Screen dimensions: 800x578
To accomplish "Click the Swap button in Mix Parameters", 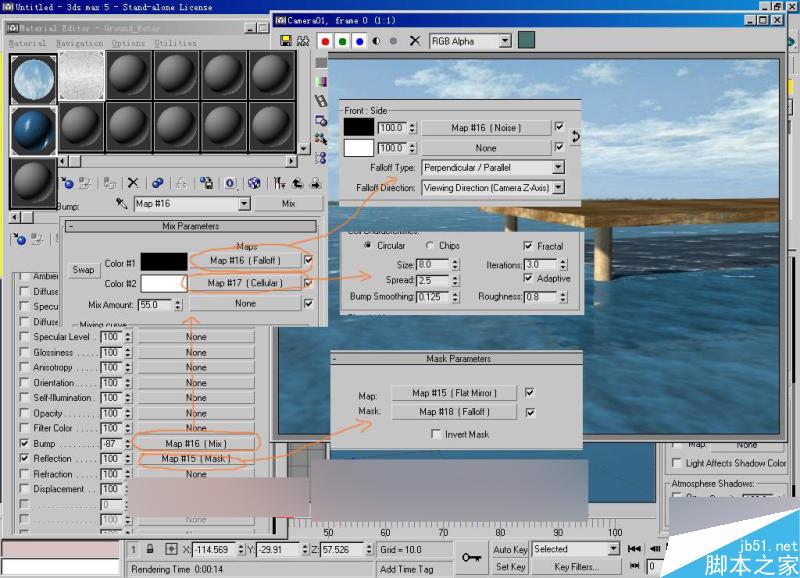I will [84, 270].
